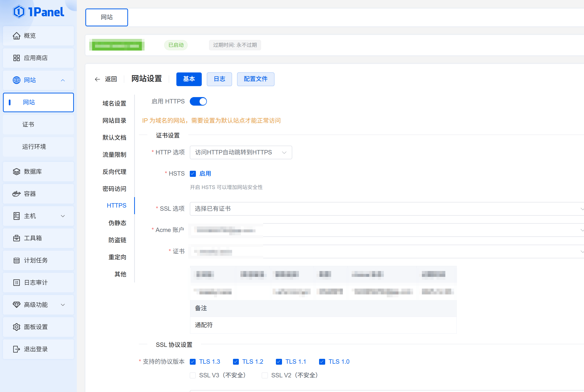Open 密码访问 in settings menu
Viewport: 584px width, 392px height.
(x=114, y=189)
